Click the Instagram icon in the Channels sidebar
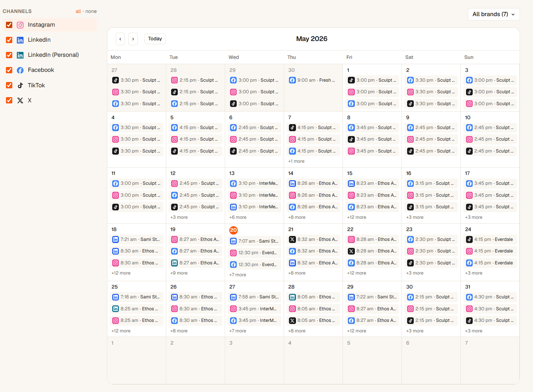Viewport: 533px width, 392px height. (20, 25)
